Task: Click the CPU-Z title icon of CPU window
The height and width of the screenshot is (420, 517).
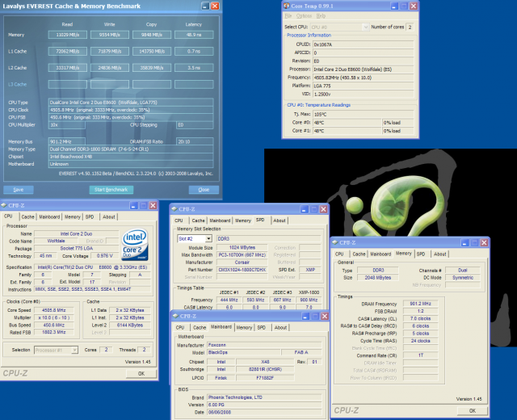Action: click(x=4, y=205)
